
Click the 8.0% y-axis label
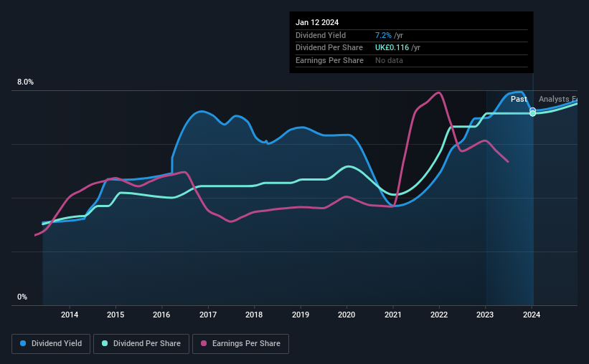[25, 82]
